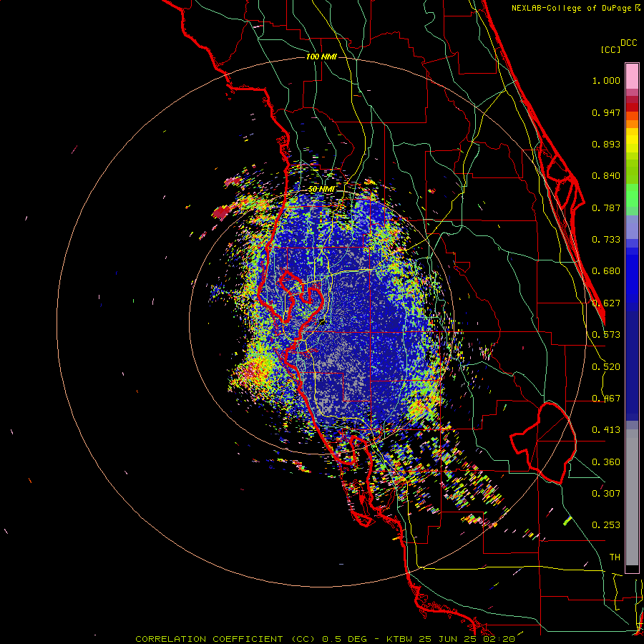Click the NEXLAB-College of DuPage label
Screen dimensions: 644x644
pos(571,8)
